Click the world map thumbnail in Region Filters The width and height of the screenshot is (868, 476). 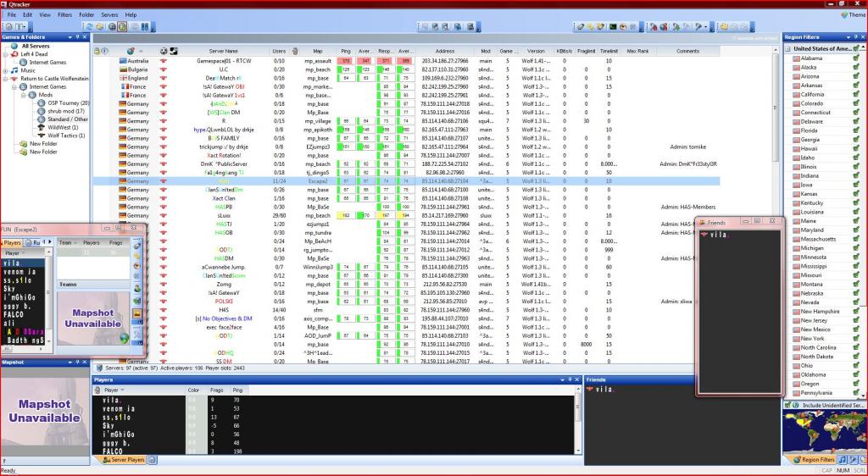824,432
